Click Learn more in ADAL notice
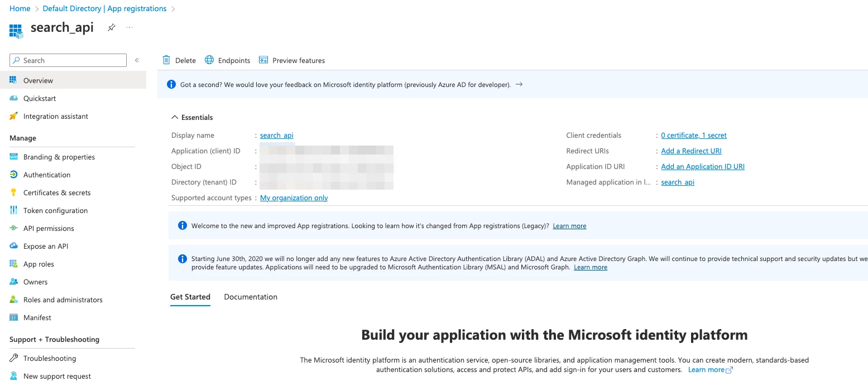Viewport: 868px width, 391px height. (x=591, y=267)
